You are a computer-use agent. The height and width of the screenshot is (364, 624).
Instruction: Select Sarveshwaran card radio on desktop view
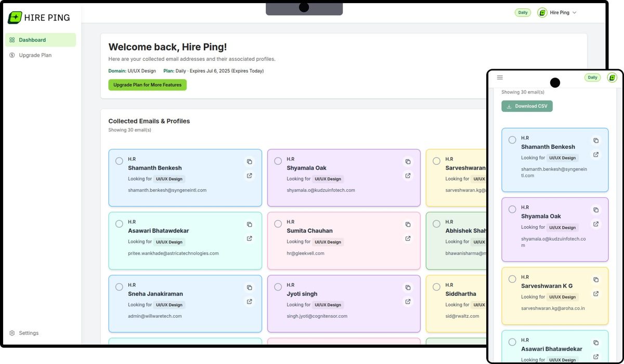coord(436,161)
